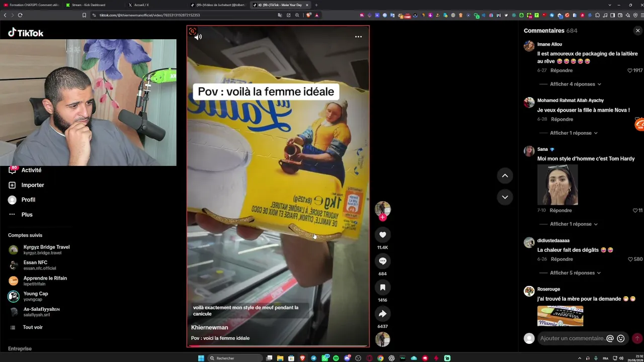Open the video's three-dot options menu

coord(358,37)
